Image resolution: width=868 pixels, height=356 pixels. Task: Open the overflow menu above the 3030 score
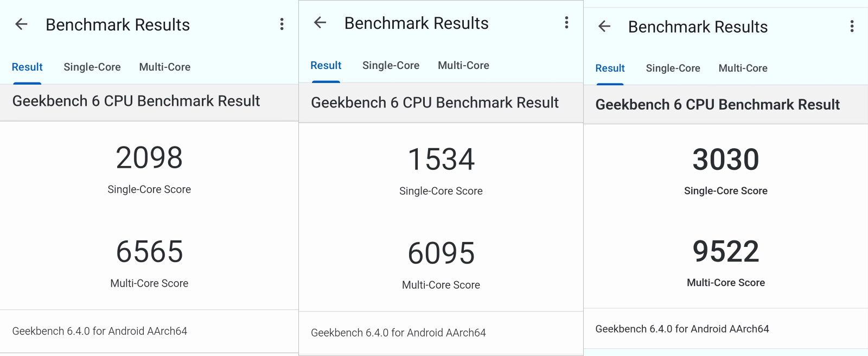point(852,27)
